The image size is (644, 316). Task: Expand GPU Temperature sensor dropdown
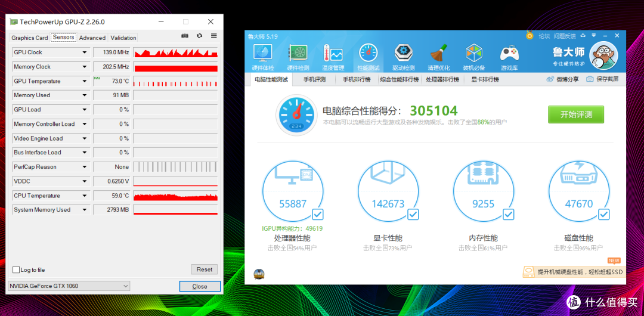pyautogui.click(x=85, y=81)
